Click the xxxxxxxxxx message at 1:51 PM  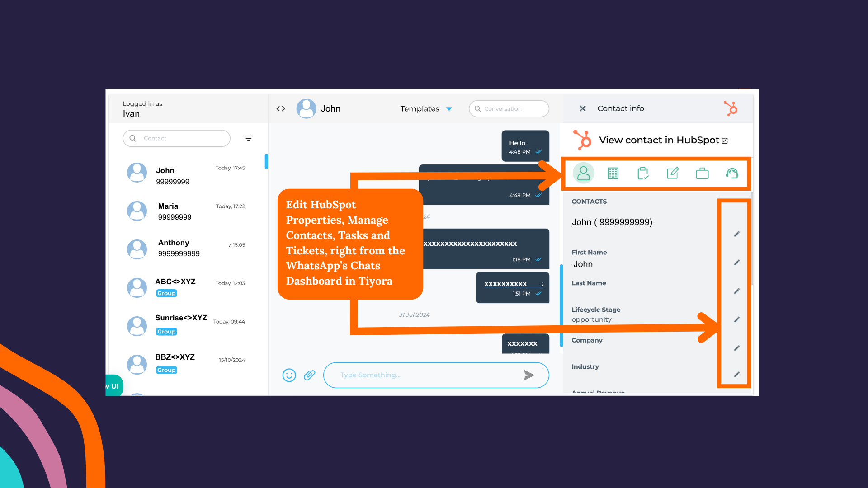point(513,288)
